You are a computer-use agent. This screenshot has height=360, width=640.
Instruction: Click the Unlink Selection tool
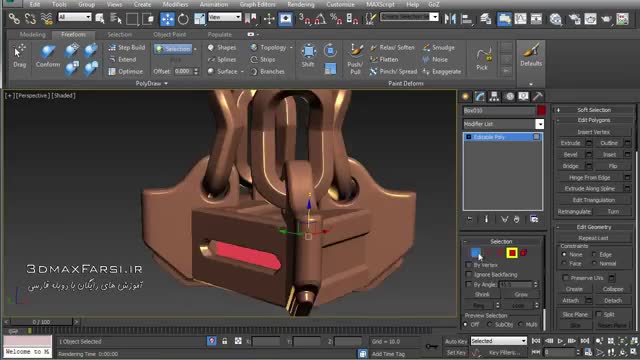(x=31, y=19)
